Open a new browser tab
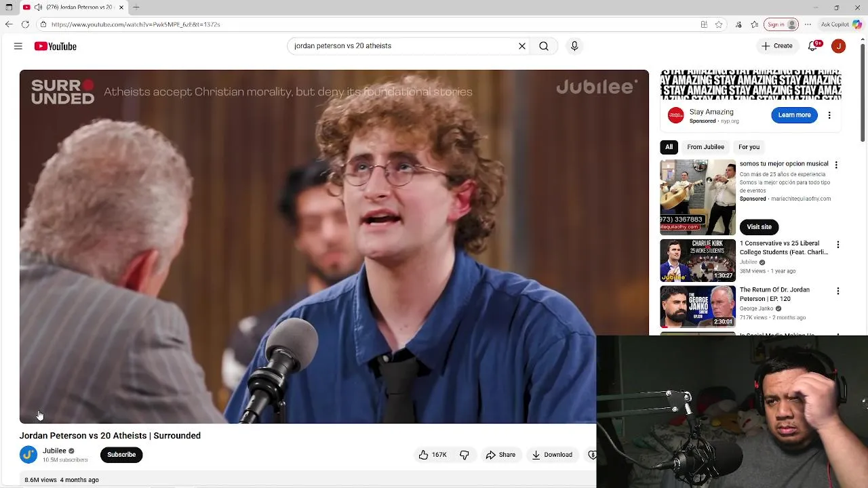Image resolution: width=868 pixels, height=488 pixels. coord(136,7)
